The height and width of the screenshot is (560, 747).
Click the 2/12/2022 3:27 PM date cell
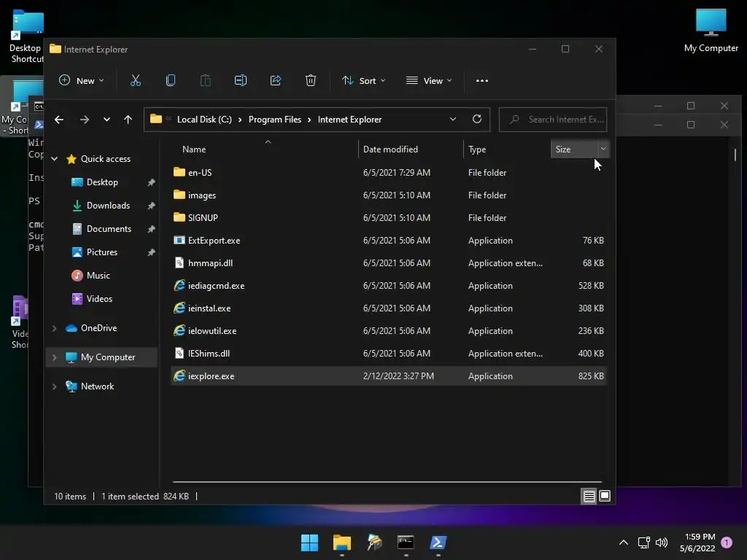(x=398, y=376)
